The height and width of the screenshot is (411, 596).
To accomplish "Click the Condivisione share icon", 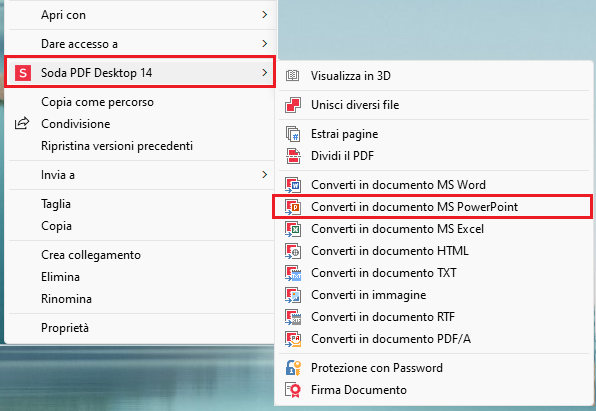I will coord(22,124).
